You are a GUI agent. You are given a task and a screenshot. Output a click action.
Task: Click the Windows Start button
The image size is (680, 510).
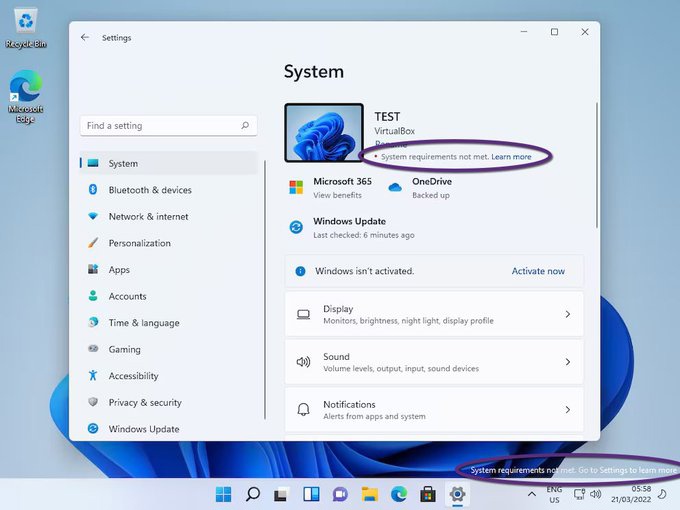[224, 494]
